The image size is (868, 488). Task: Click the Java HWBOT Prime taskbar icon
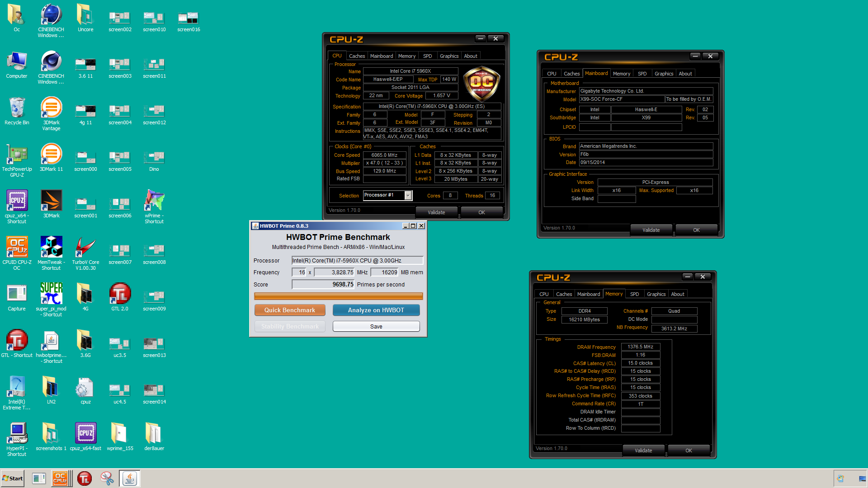point(130,478)
